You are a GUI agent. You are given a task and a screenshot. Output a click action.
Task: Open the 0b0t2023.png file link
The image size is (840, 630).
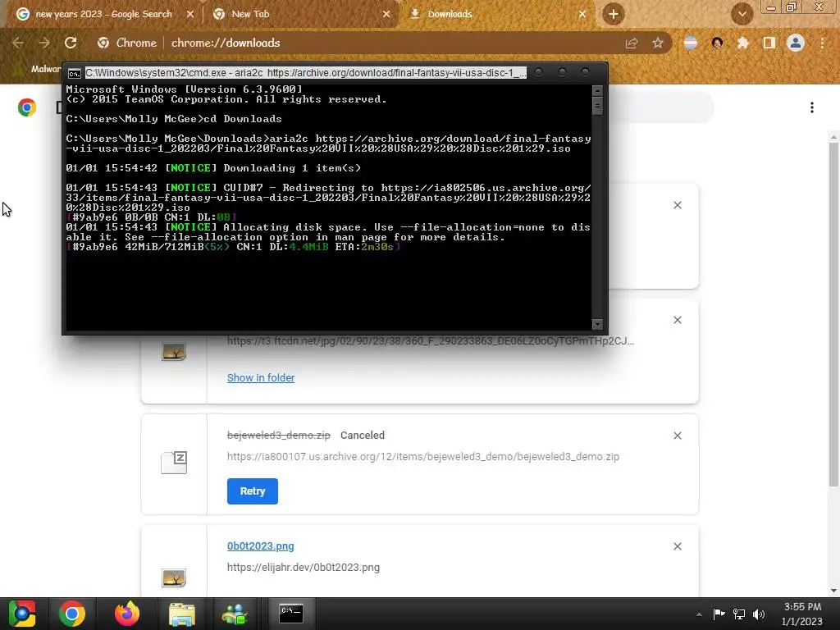[x=260, y=546]
